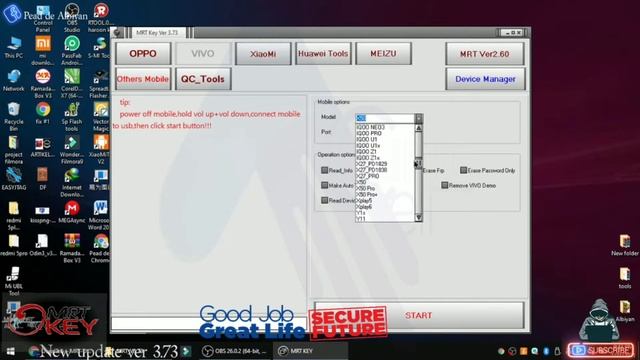This screenshot has height=360, width=640.
Task: Launch CorelDRAW X7 shortcut
Action: 72,83
